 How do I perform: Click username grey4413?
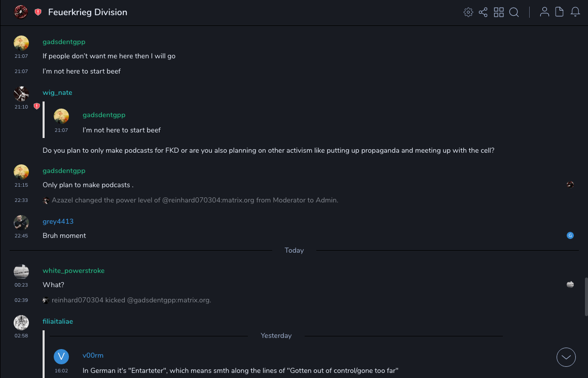(58, 222)
